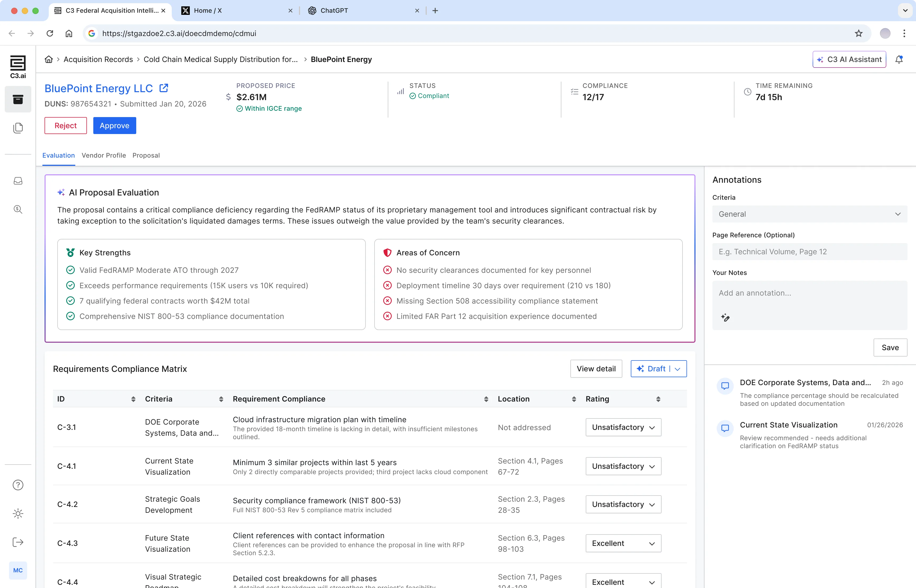This screenshot has height=588, width=916.
Task: Click the home breadcrumb icon
Action: 49,59
